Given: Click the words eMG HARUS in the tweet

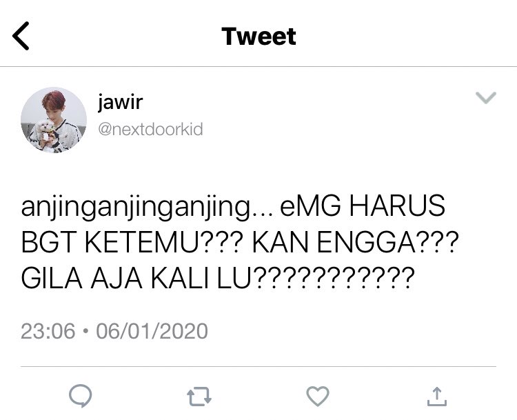Looking at the screenshot, I should pos(363,206).
